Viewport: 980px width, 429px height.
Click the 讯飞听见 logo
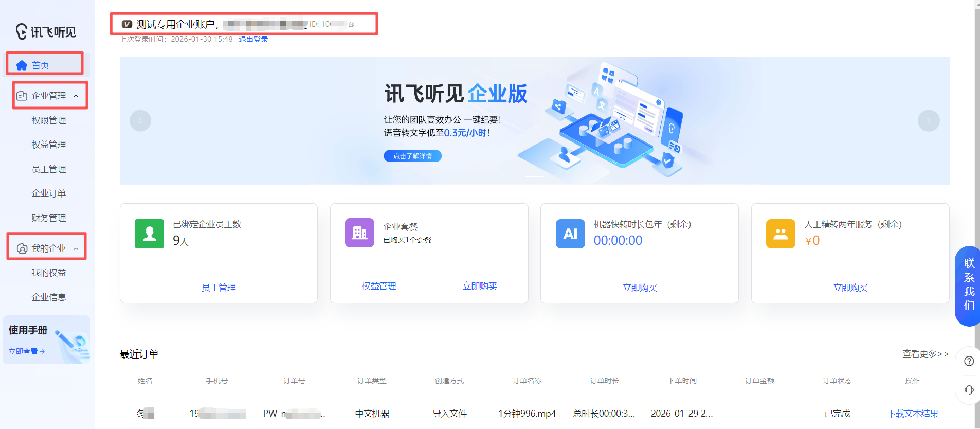click(46, 32)
